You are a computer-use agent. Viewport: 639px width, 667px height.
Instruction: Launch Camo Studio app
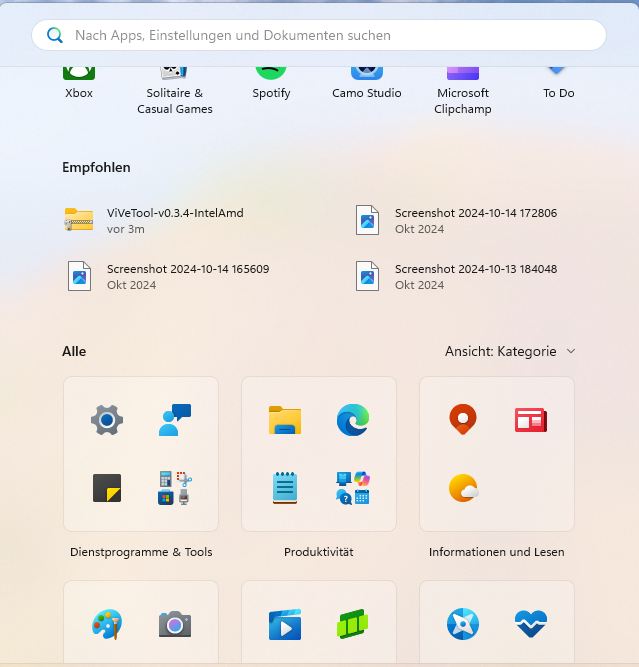tap(367, 83)
